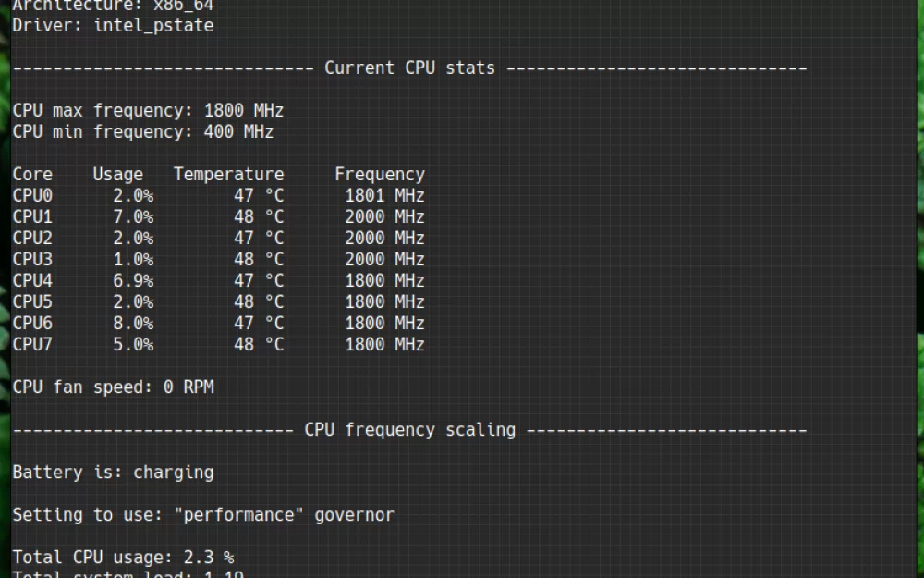The width and height of the screenshot is (924, 578).
Task: Click the "Current CPU stats" section header
Action: point(409,68)
